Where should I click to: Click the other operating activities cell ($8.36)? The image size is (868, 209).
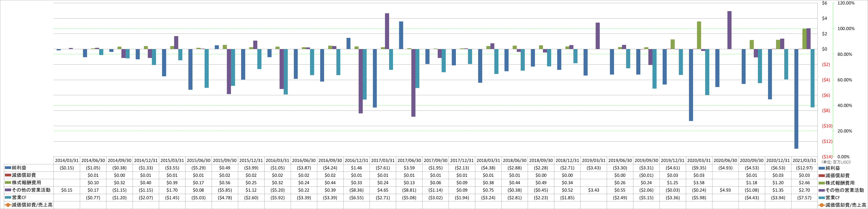point(356,190)
